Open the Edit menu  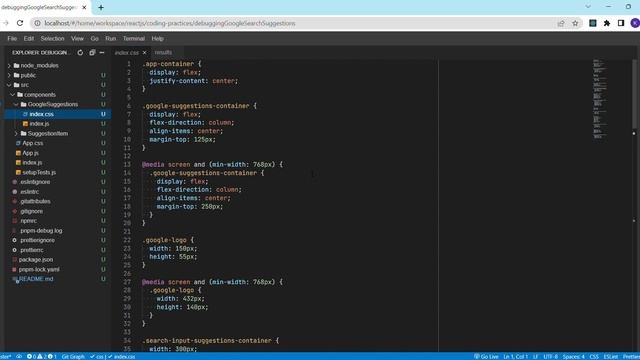click(x=29, y=38)
